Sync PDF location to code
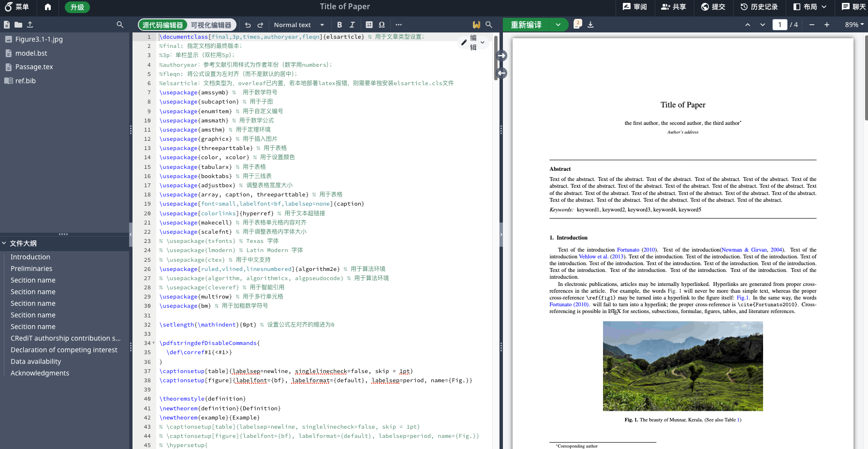This screenshot has width=868, height=449. pos(502,73)
